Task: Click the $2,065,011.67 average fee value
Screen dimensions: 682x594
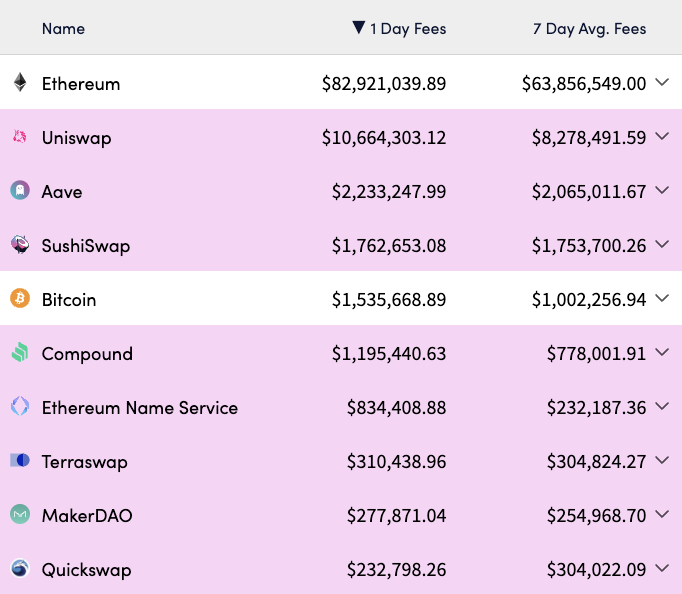Action: click(589, 192)
